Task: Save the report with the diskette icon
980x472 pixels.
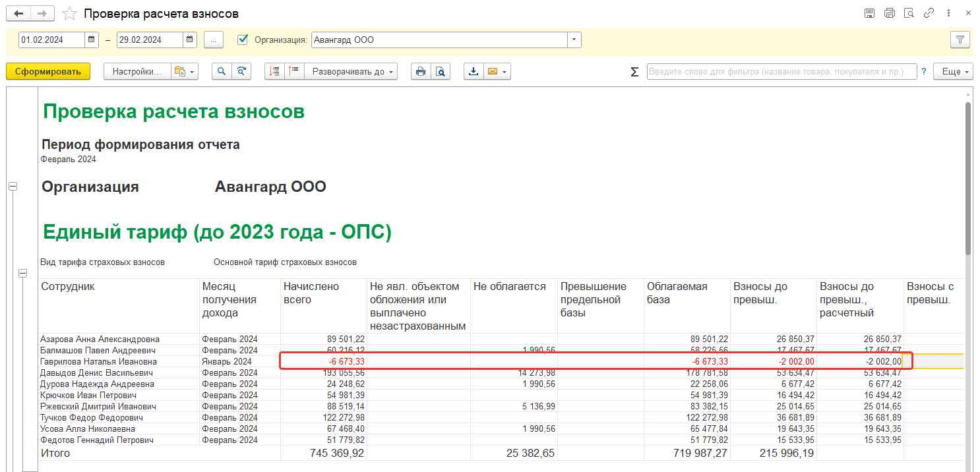Action: (x=870, y=13)
